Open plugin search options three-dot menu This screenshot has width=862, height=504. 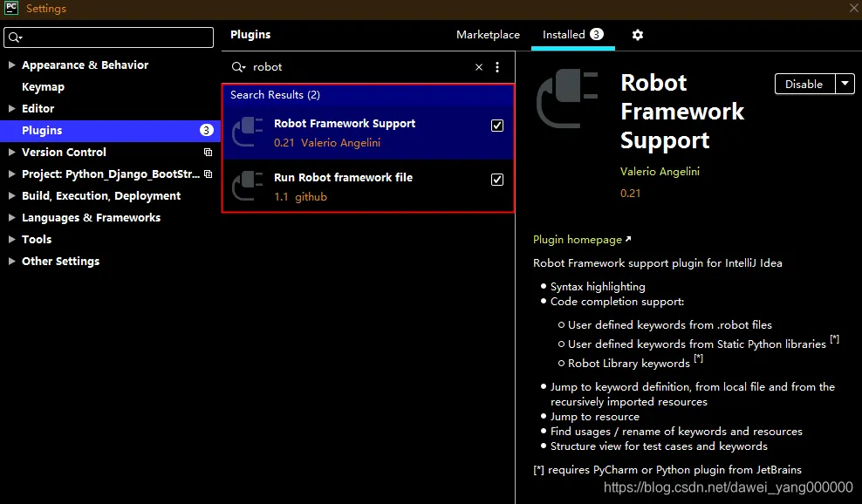tap(497, 67)
